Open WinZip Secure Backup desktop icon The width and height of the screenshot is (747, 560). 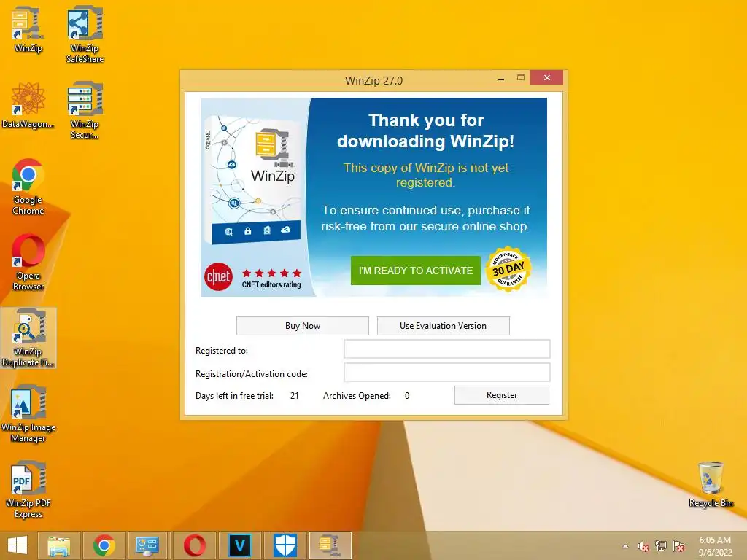pyautogui.click(x=85, y=111)
